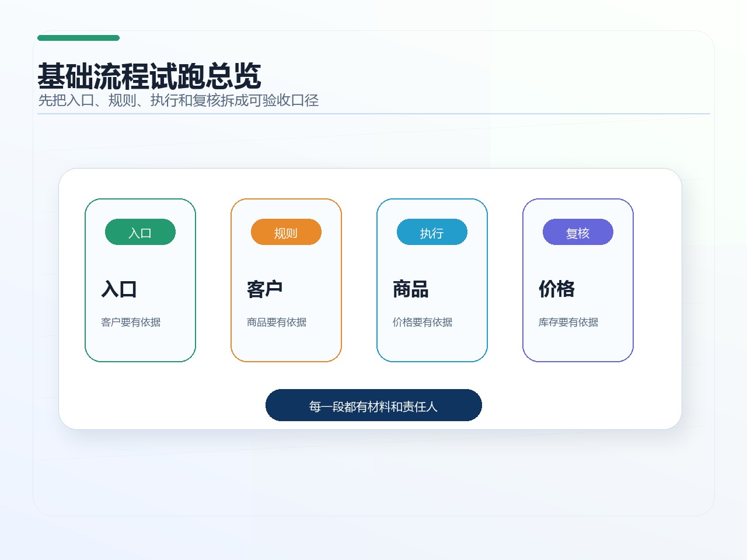
Task: Select the slide title 基础流程试跑总览
Action: [149, 76]
